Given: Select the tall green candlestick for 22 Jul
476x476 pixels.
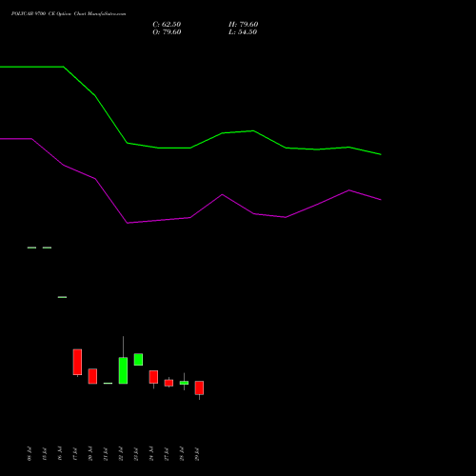Looking at the screenshot, I should [123, 370].
